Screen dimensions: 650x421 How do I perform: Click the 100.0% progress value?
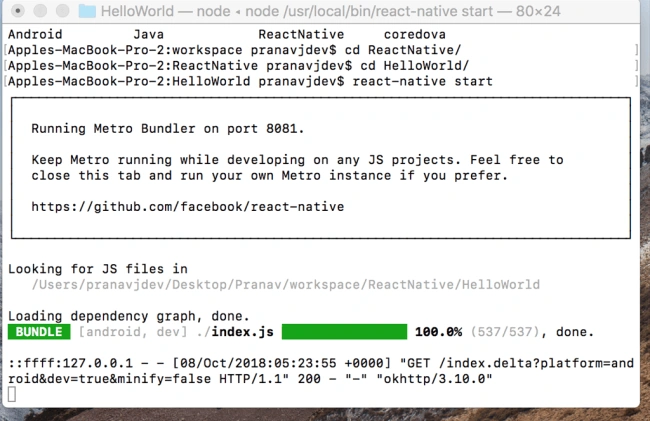point(438,332)
